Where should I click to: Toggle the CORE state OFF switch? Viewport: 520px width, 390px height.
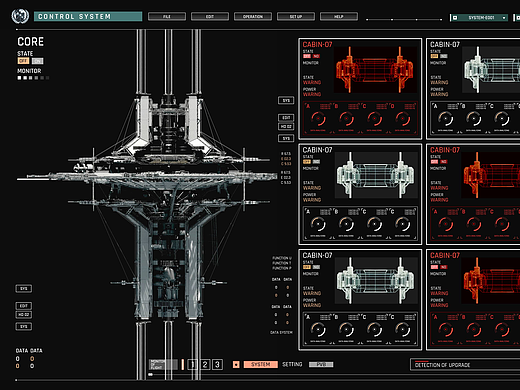23,61
